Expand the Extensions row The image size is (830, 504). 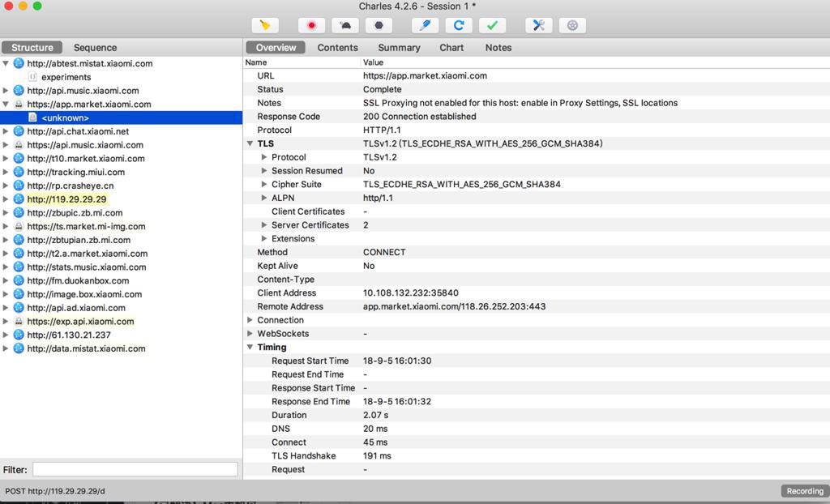pos(264,239)
